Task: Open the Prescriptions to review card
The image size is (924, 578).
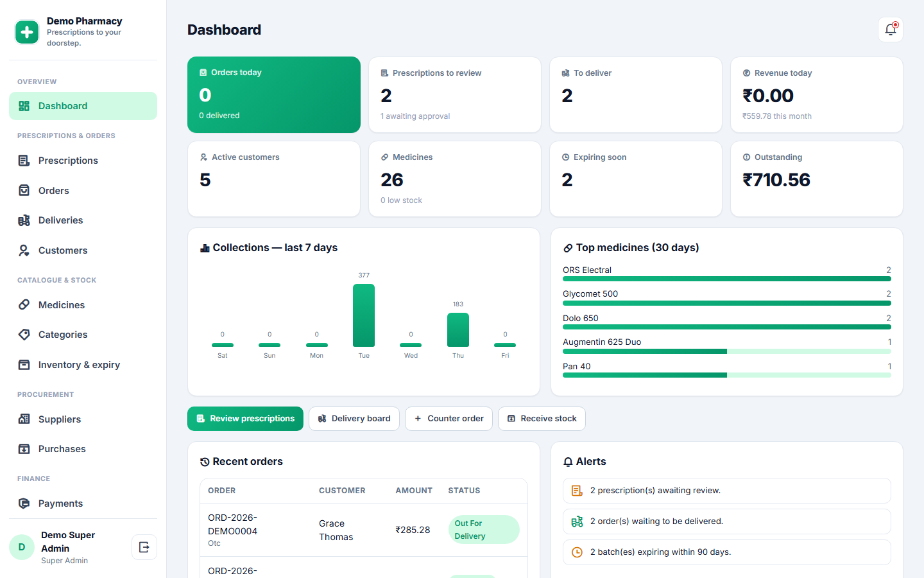Action: click(455, 95)
